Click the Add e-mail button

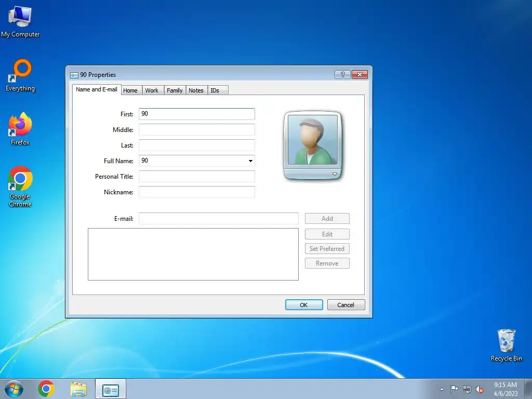[x=327, y=219]
